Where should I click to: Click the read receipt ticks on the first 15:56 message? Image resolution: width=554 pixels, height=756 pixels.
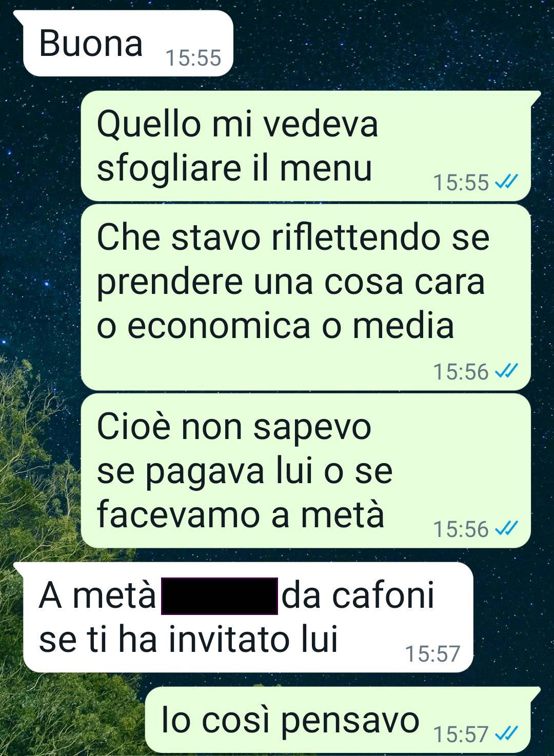click(506, 371)
